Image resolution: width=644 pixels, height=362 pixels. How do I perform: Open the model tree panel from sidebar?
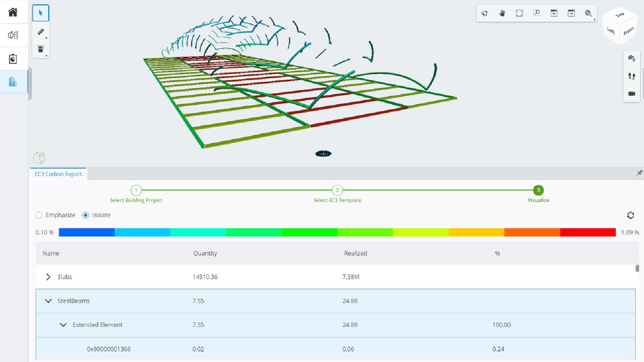coord(13,82)
